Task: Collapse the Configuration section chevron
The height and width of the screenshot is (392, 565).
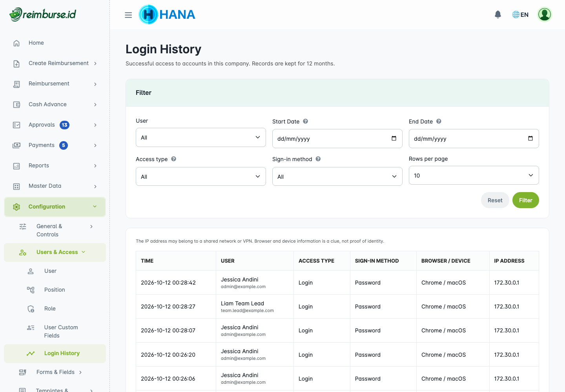Action: tap(95, 207)
